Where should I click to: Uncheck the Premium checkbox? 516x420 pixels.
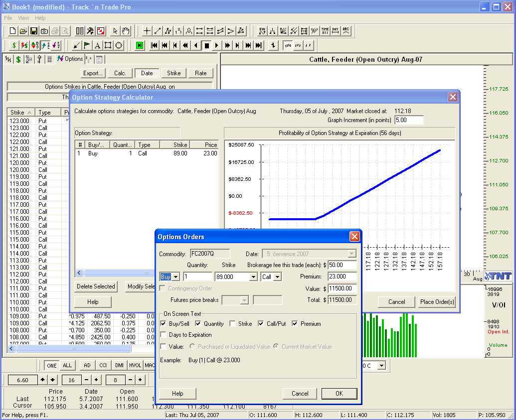295,324
